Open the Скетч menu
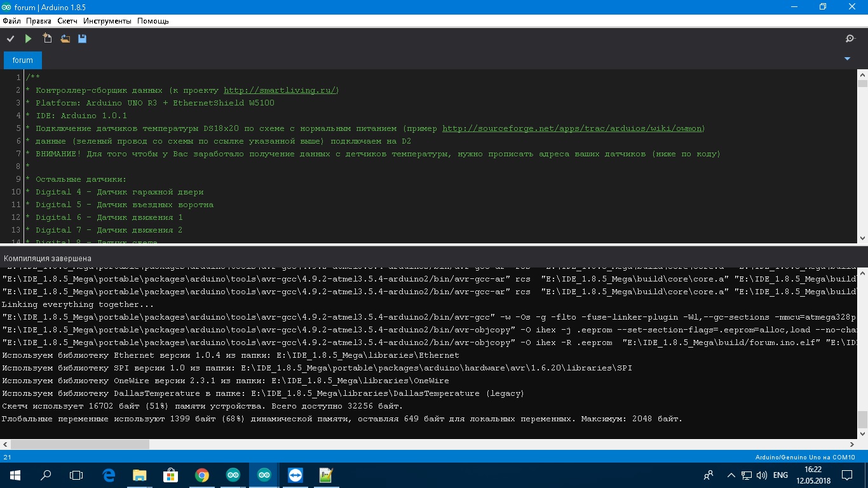868x488 pixels. pyautogui.click(x=67, y=21)
